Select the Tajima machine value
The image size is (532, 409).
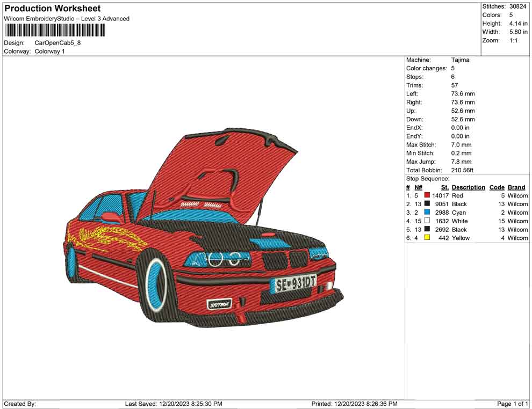[460, 60]
